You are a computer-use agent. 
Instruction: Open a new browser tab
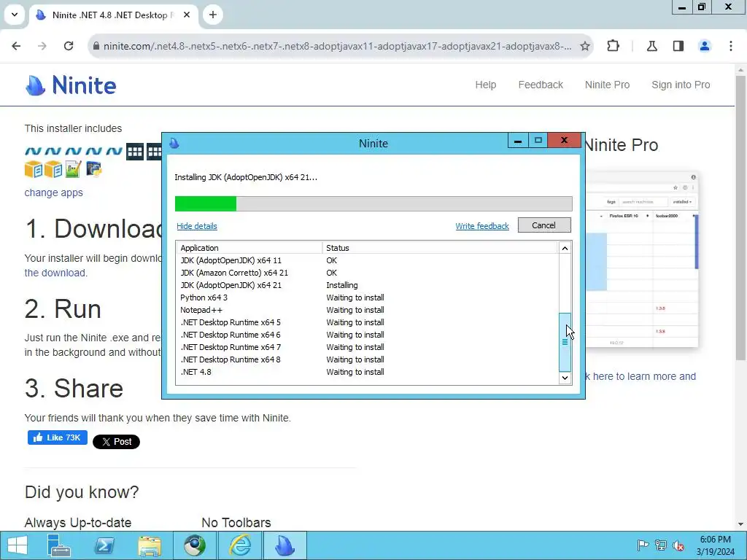(213, 15)
